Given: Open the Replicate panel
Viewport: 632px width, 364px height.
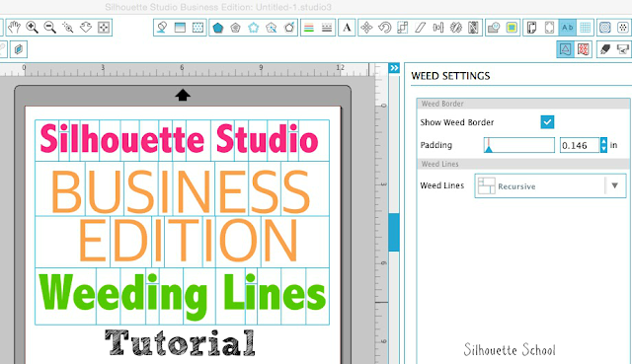Looking at the screenshot, I should [x=456, y=28].
